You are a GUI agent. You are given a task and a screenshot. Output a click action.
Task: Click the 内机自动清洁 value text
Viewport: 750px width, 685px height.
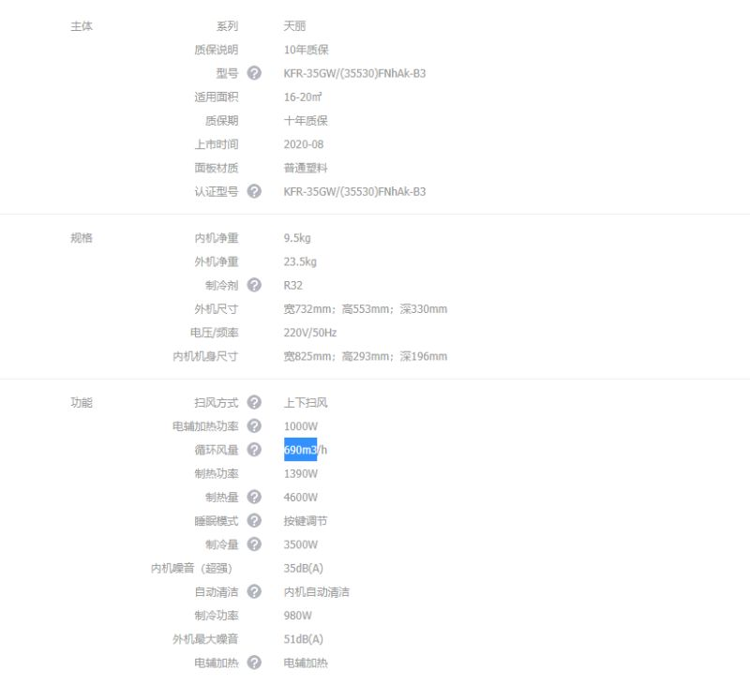(x=316, y=592)
